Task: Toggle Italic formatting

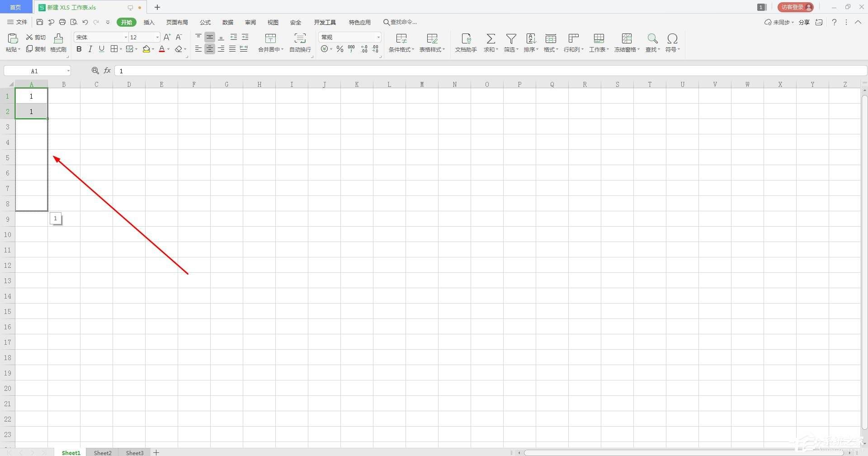Action: (x=90, y=49)
